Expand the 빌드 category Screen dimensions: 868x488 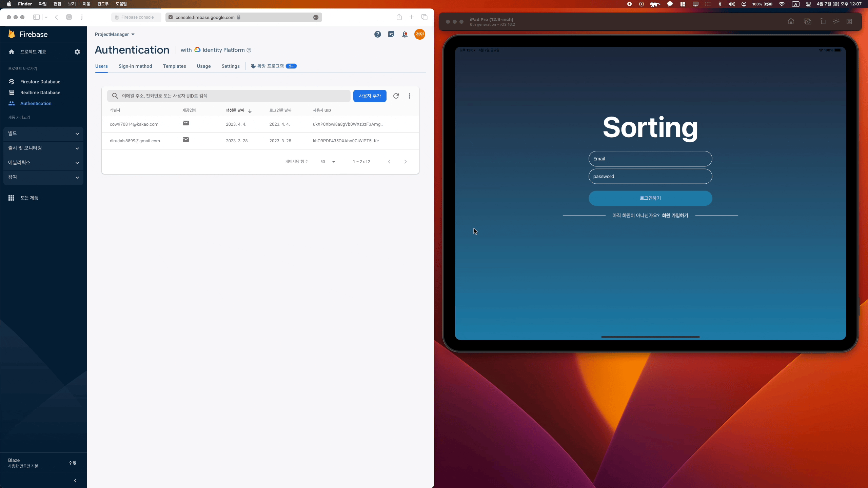pos(43,134)
